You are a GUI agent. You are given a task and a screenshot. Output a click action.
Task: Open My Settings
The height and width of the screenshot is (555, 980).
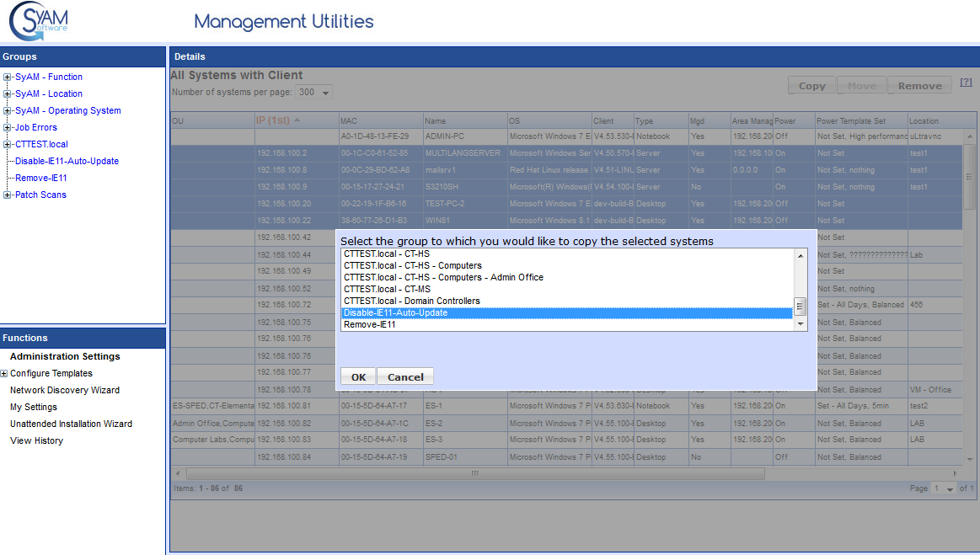point(34,407)
